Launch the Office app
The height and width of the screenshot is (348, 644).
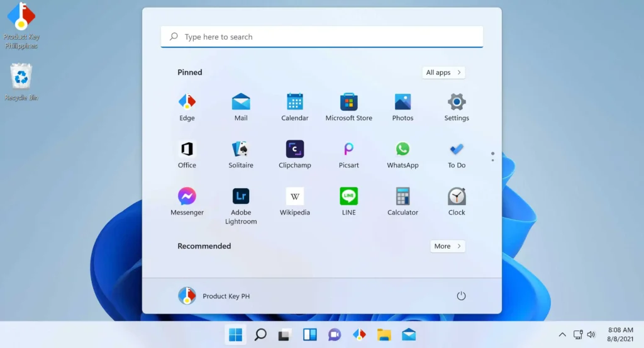[x=187, y=154]
